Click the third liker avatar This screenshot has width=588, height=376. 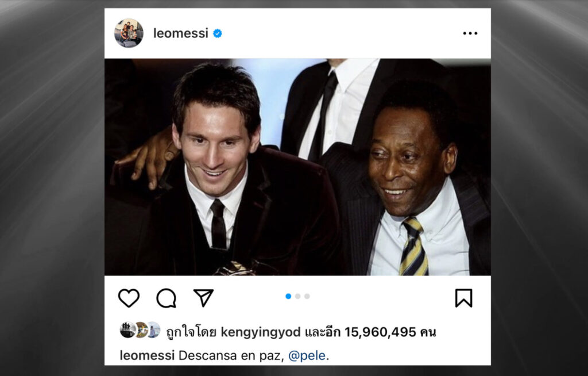(x=153, y=330)
